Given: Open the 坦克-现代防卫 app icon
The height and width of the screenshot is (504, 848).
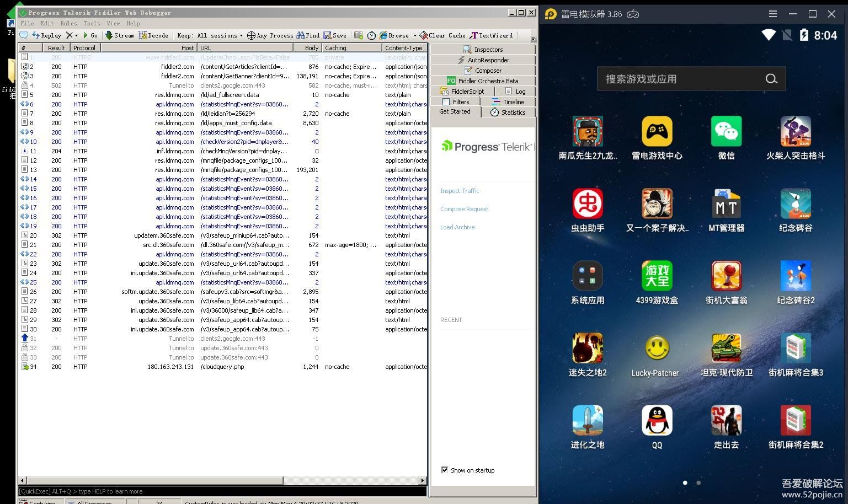Looking at the screenshot, I should pos(726,348).
